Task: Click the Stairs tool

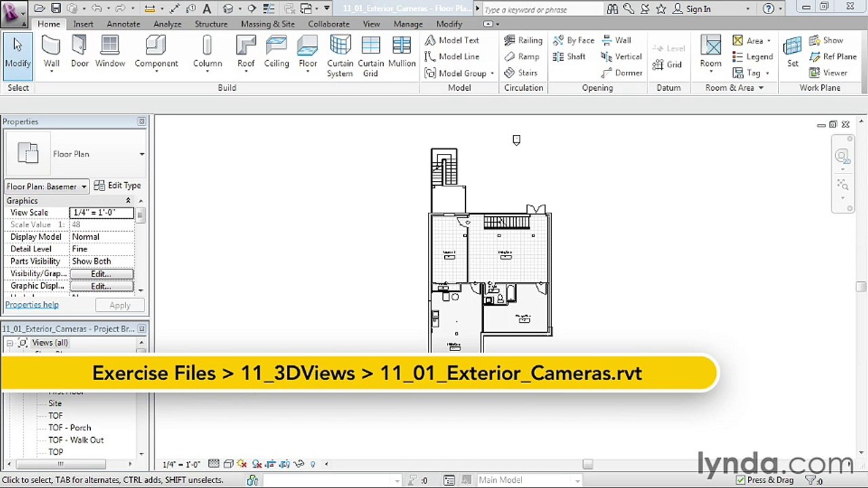Action: [x=521, y=73]
